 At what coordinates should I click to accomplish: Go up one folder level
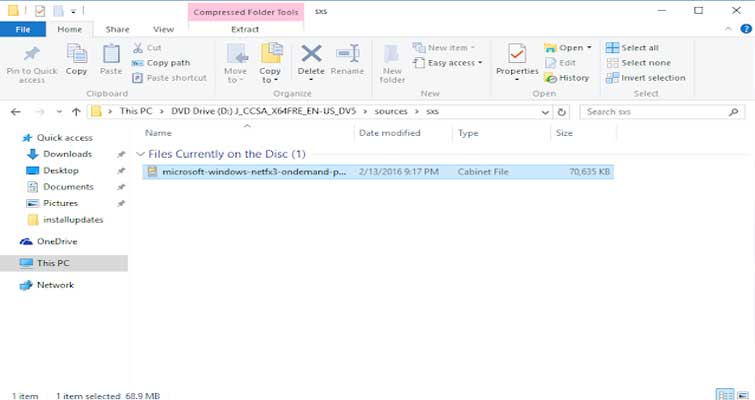click(76, 112)
